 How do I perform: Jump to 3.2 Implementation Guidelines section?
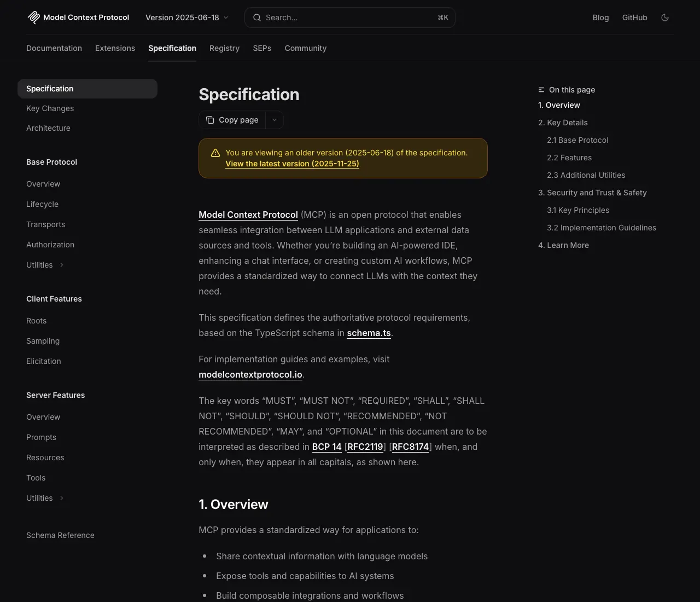(602, 228)
